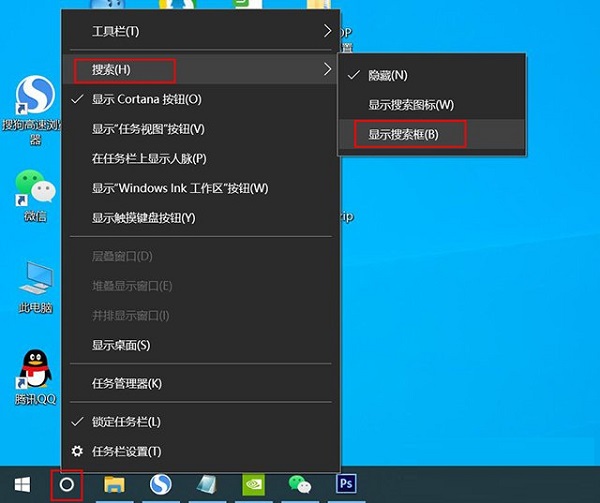600x503 pixels.
Task: Open 任务栏设置(T) with gear icon
Action: 126,452
